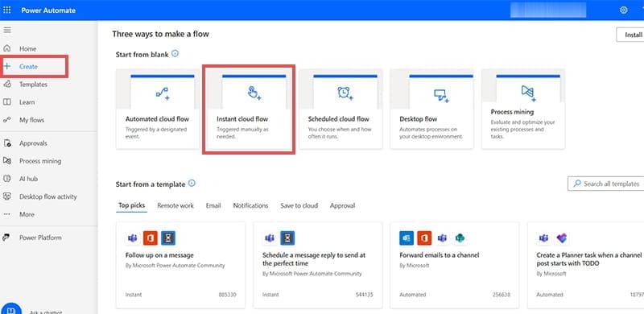Click the Approvals icon in sidebar

point(7,143)
